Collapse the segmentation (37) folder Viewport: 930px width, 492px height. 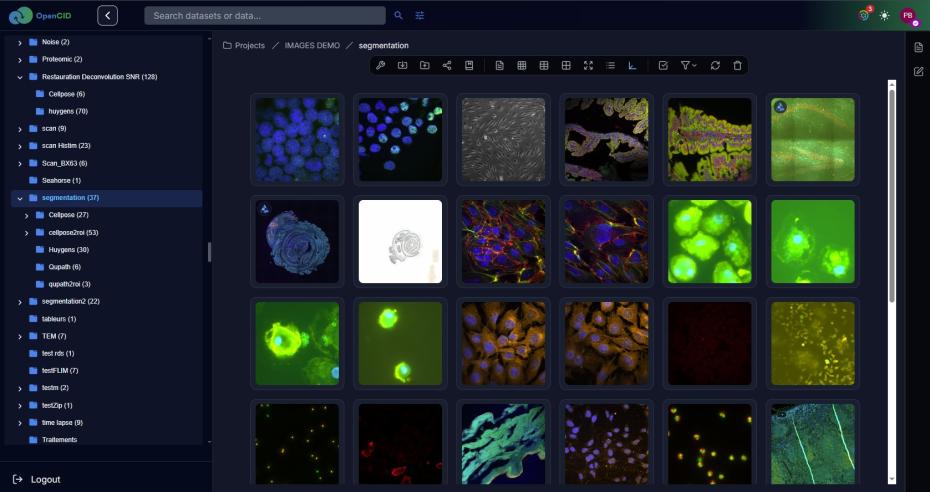click(20, 198)
